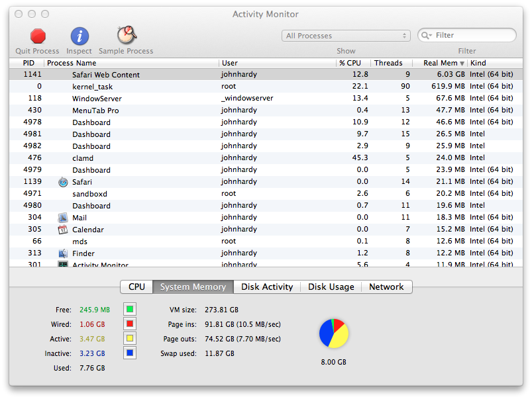The height and width of the screenshot is (399, 532).
Task: Sort by the Kind column header
Action: pyautogui.click(x=495, y=63)
